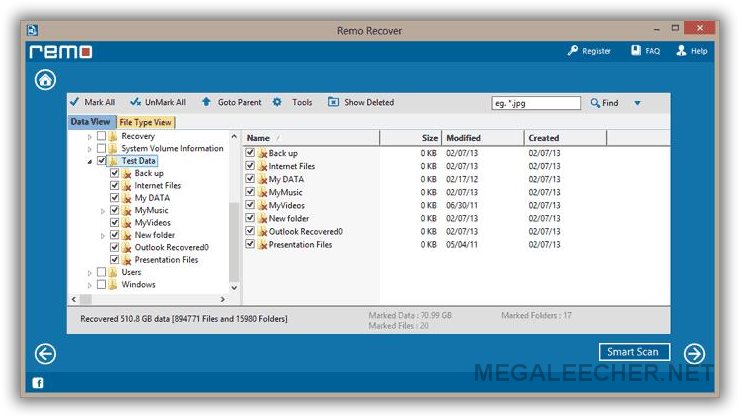Select the My DATA folder icon in file list
Screen dimensions: 740x418
[x=263, y=179]
